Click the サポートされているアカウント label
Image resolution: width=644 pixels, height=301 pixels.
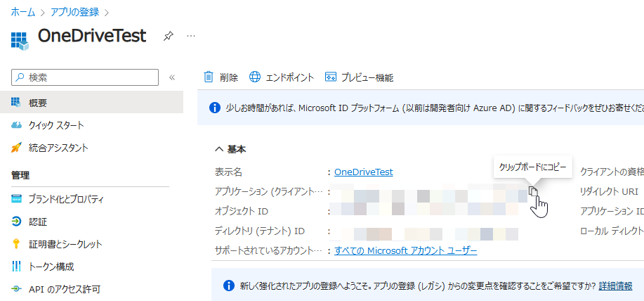270,250
